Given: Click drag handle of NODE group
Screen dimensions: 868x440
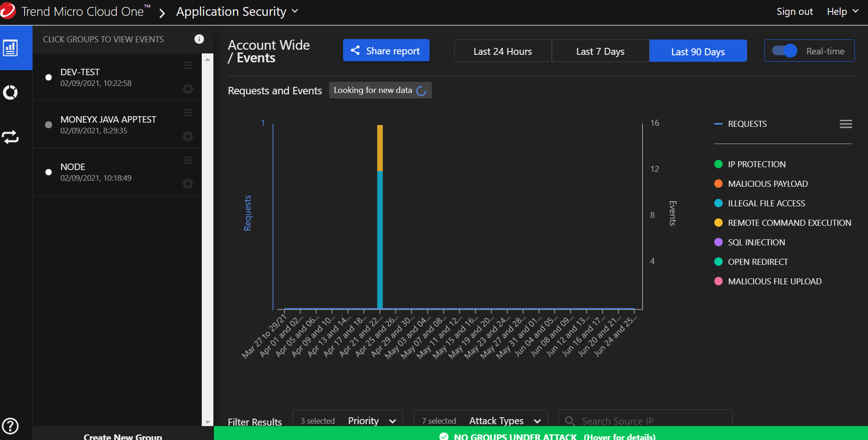Looking at the screenshot, I should pos(188,160).
